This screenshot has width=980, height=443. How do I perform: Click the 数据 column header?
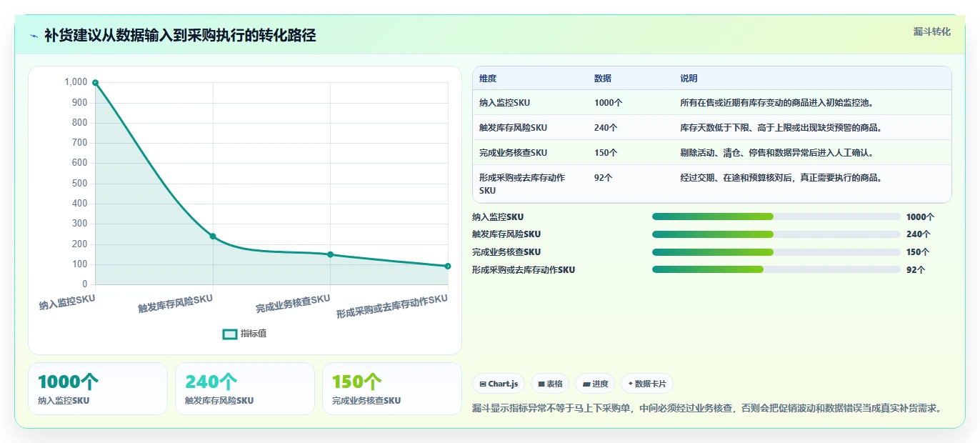[603, 79]
